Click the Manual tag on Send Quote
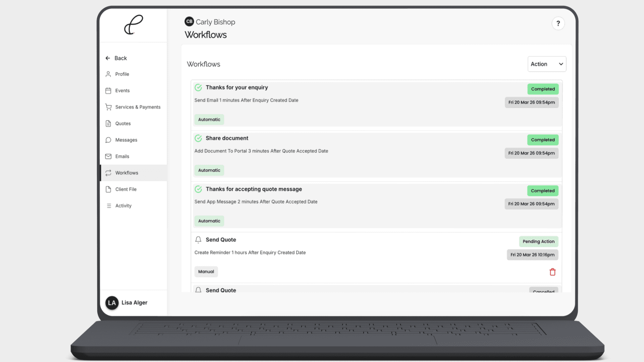This screenshot has height=362, width=644. tap(206, 271)
